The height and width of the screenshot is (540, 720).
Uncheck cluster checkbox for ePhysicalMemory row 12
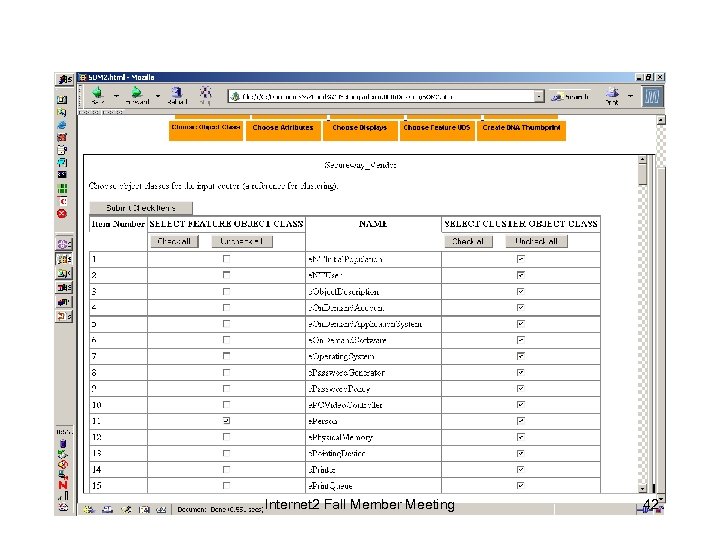point(520,437)
